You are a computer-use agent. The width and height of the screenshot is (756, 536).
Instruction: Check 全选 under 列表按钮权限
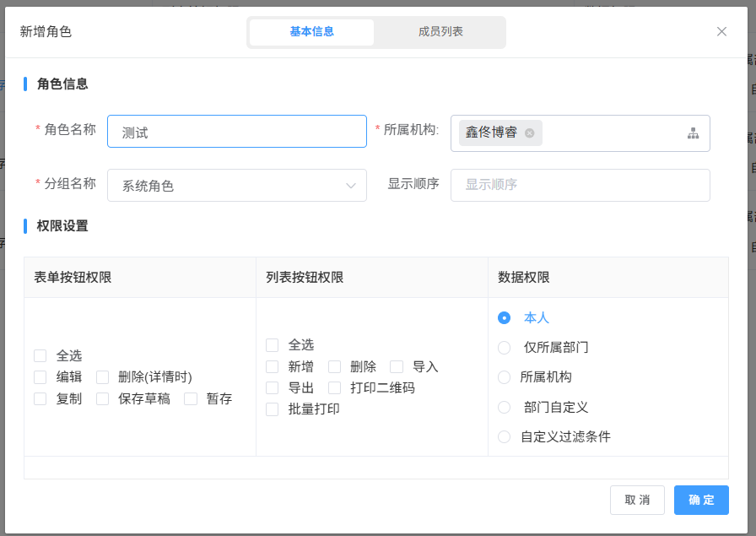pos(272,345)
